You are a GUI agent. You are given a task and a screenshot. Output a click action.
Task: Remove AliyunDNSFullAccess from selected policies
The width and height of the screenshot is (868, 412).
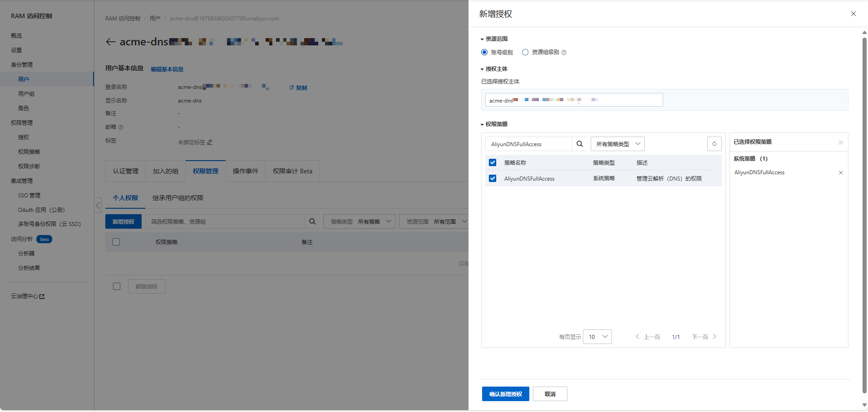coord(840,172)
